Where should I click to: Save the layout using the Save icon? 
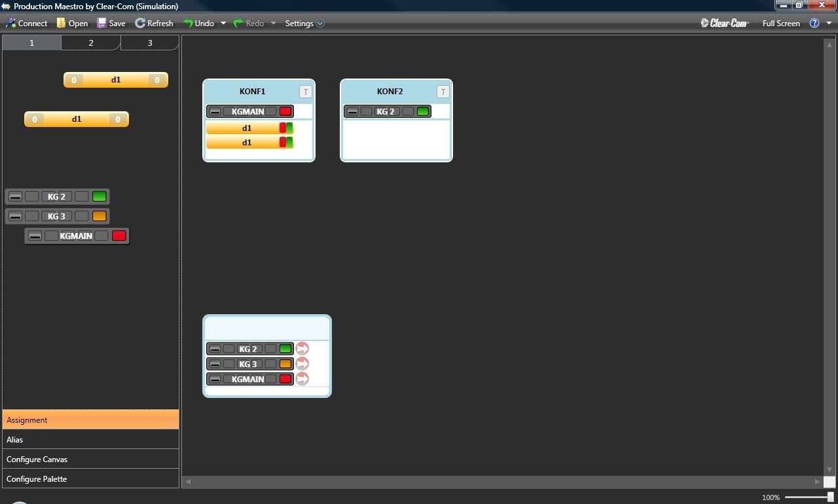pyautogui.click(x=101, y=24)
